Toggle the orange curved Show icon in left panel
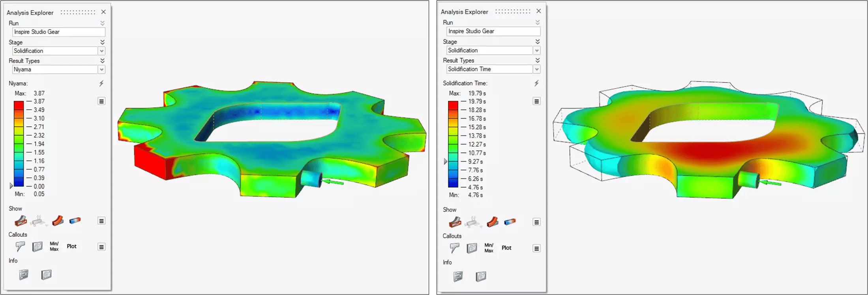Screen dimensions: 868x295 (x=58, y=221)
